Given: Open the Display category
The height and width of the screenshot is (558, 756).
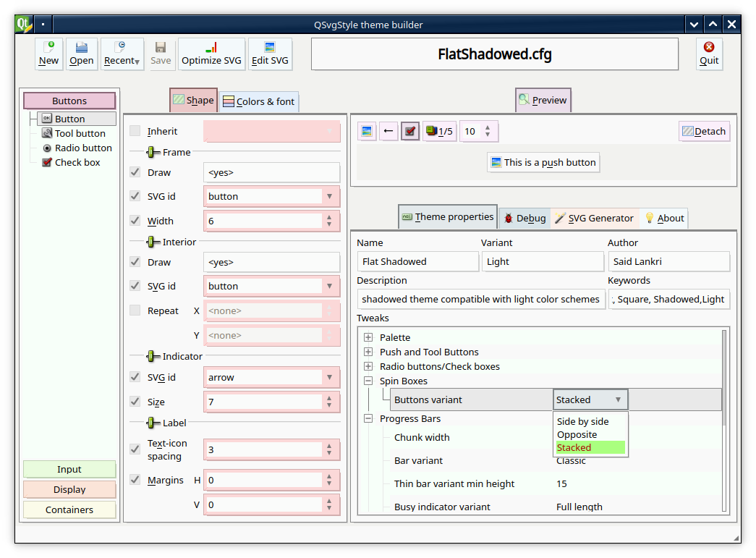Looking at the screenshot, I should (69, 489).
